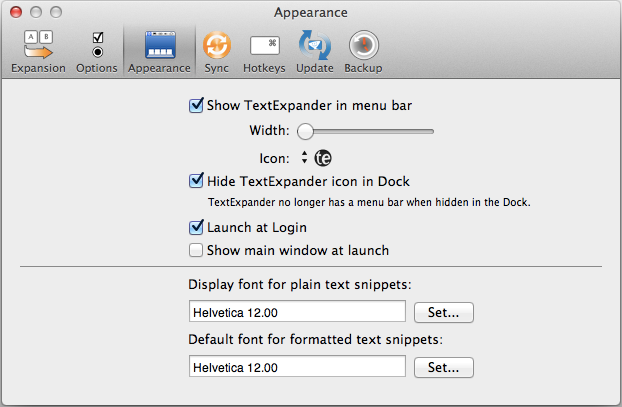
Task: Click the 'Default font for formatted text snippets:' label
Action: (x=315, y=340)
